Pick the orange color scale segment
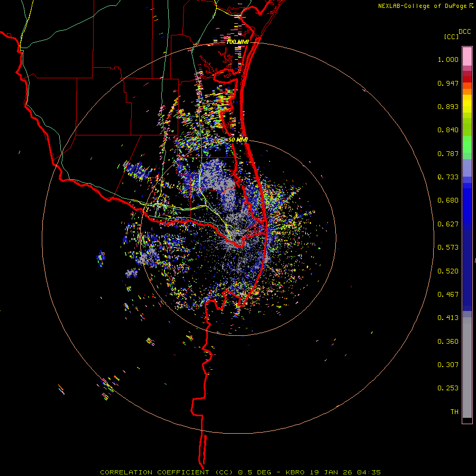Image resolution: width=476 pixels, height=476 pixels. coord(467,91)
